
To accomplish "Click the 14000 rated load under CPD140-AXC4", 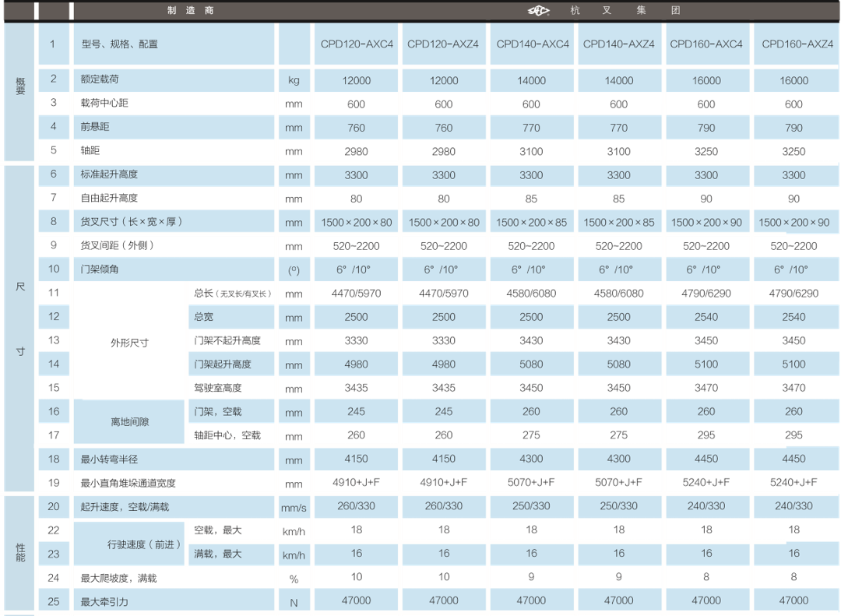I will click(x=531, y=81).
